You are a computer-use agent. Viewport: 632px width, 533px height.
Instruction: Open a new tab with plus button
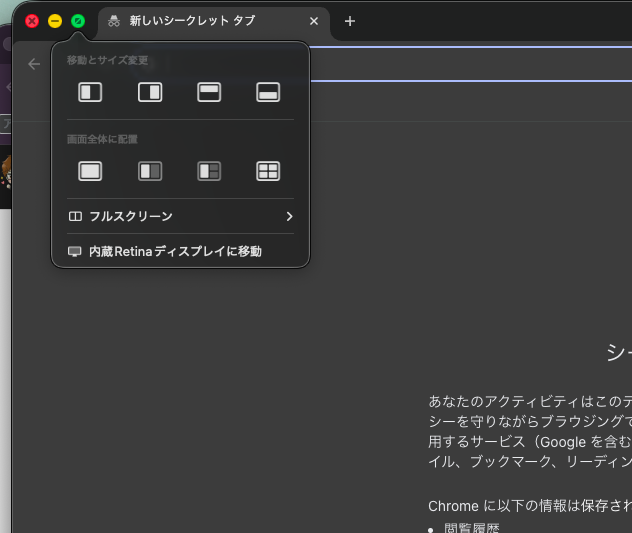[x=350, y=21]
